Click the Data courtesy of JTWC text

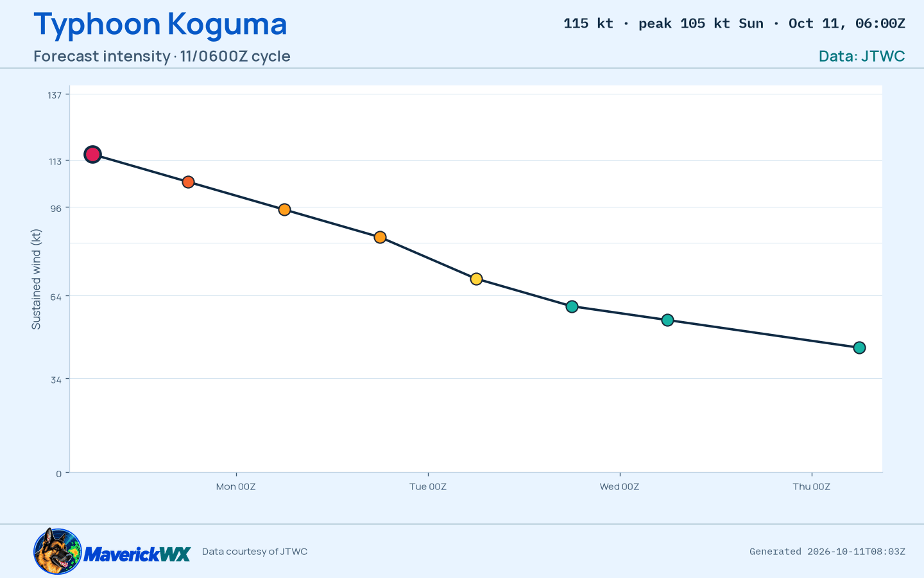pyautogui.click(x=255, y=551)
